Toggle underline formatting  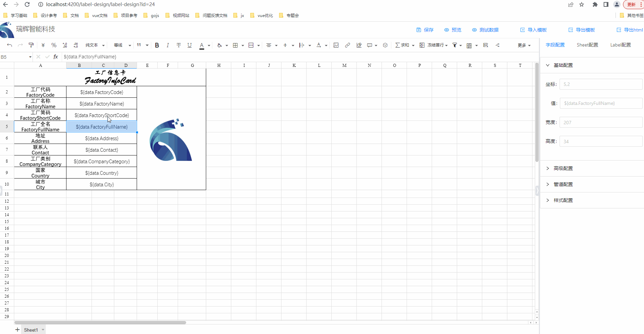click(x=190, y=45)
